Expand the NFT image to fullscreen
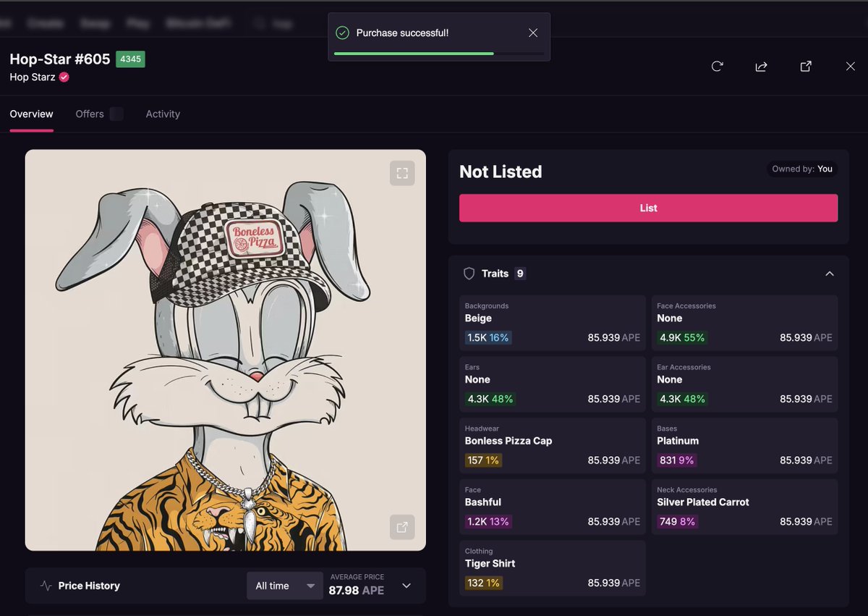This screenshot has width=868, height=616. [x=402, y=173]
